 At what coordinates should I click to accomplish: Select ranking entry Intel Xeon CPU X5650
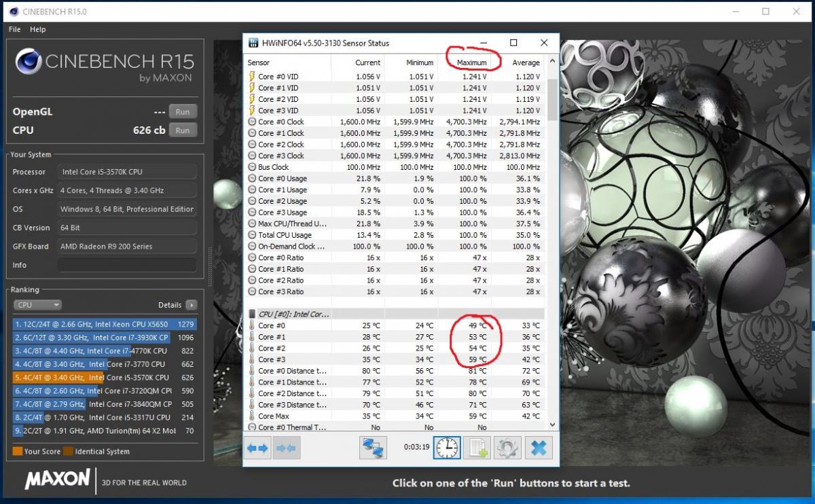tap(105, 324)
